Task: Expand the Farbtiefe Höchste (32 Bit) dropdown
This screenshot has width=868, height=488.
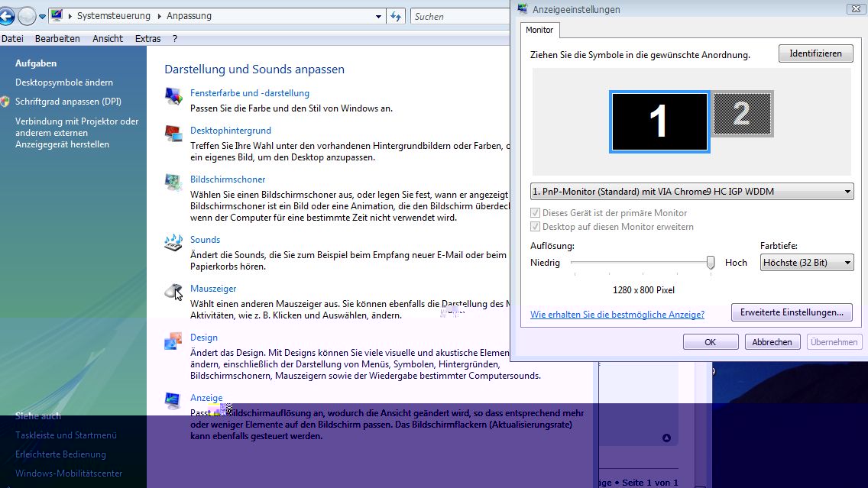Action: (807, 263)
